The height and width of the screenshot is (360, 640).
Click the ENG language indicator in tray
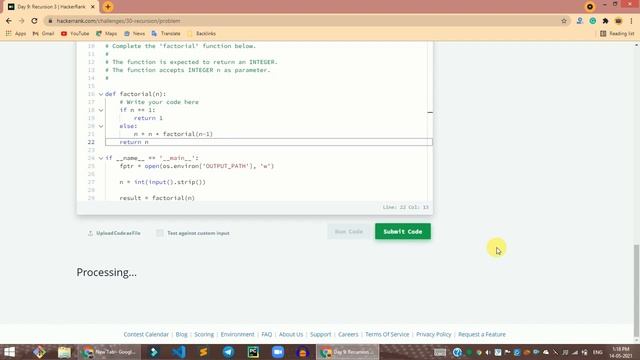click(x=598, y=352)
